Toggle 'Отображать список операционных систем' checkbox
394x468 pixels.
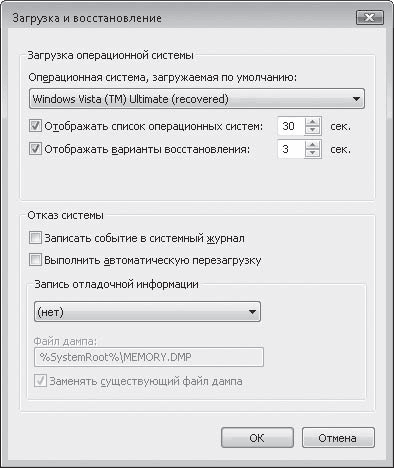tap(35, 126)
